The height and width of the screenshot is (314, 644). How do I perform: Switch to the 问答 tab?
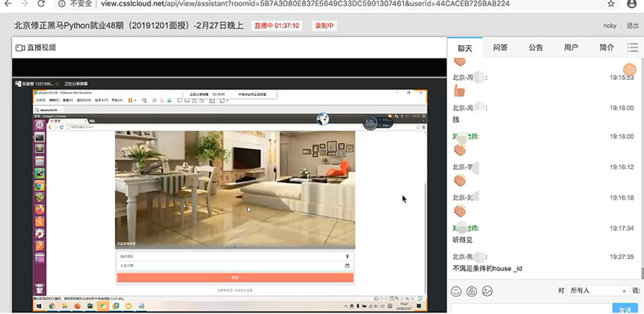500,48
